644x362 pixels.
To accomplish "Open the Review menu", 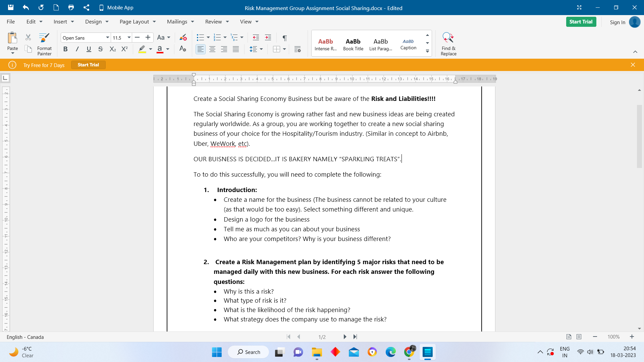I will click(x=216, y=21).
